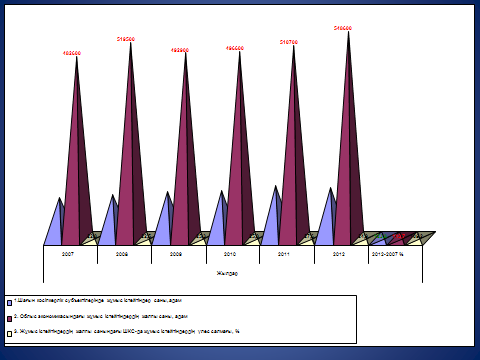Click the 510700 data label above 2011
Viewport: 480px width, 360px height.
point(289,42)
